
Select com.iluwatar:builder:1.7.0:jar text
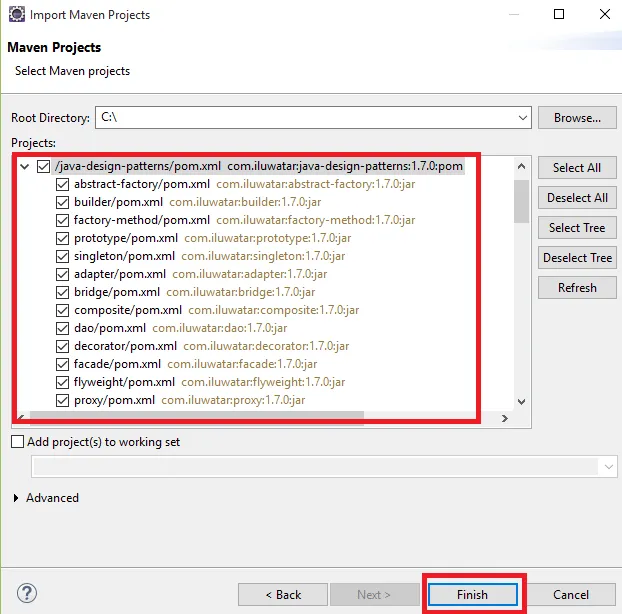pyautogui.click(x=245, y=202)
